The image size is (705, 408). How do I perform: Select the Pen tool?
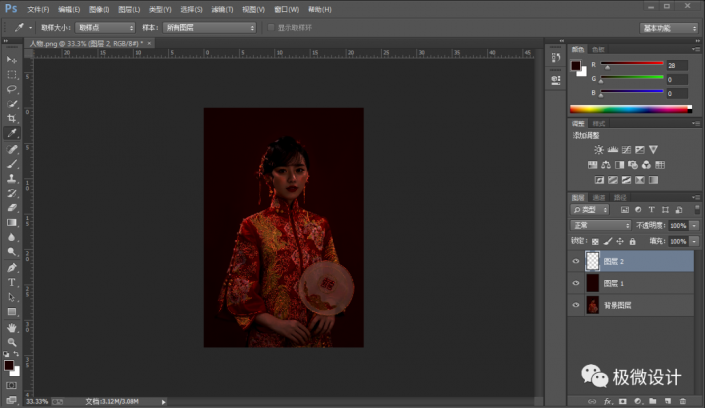tap(12, 268)
